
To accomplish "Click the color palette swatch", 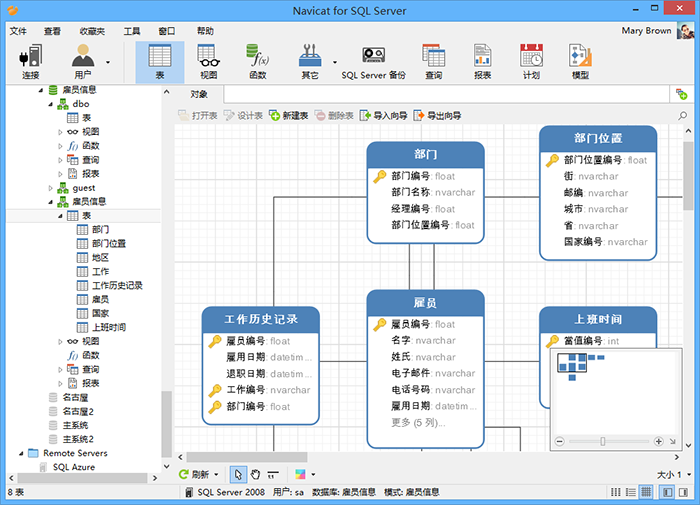I will [x=300, y=474].
